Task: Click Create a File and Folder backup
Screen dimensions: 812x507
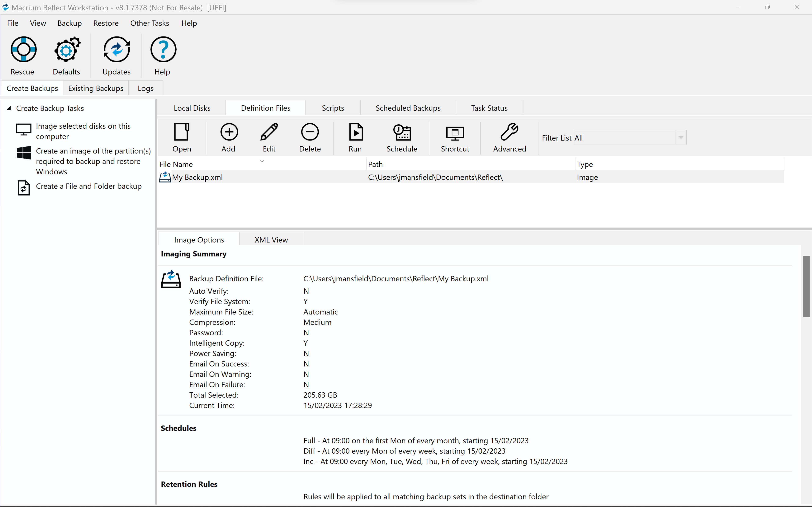Action: 89,186
